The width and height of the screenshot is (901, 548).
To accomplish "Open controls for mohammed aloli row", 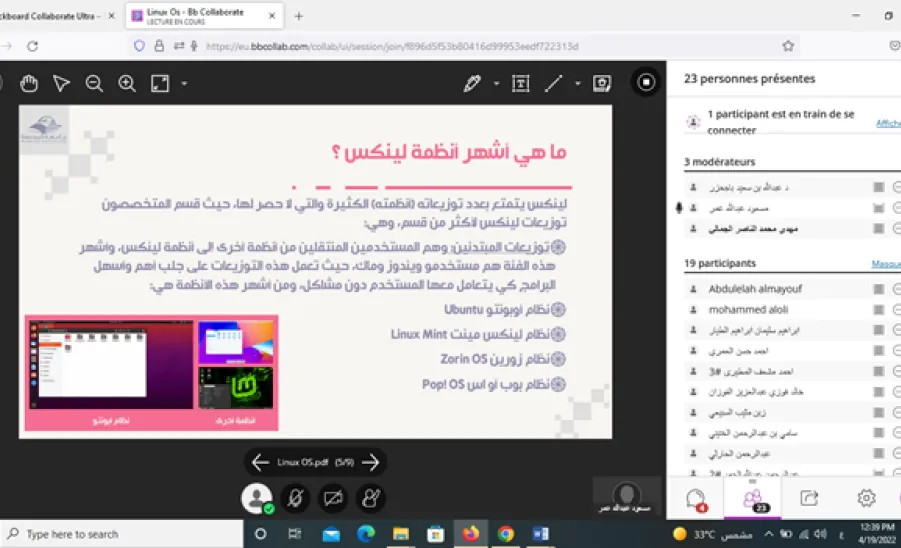I will tap(896, 310).
